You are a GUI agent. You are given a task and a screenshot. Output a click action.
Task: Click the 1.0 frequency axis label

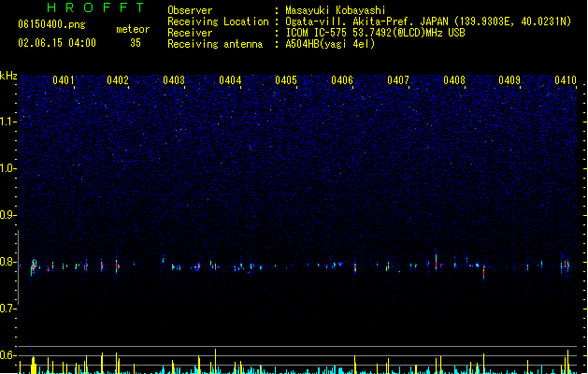click(x=8, y=168)
